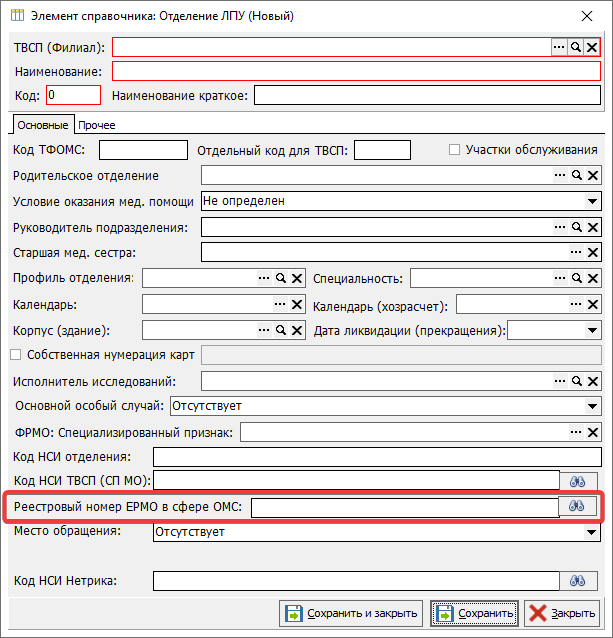The image size is (613, 638).
Task: Clear the Специальность field
Action: click(x=593, y=278)
